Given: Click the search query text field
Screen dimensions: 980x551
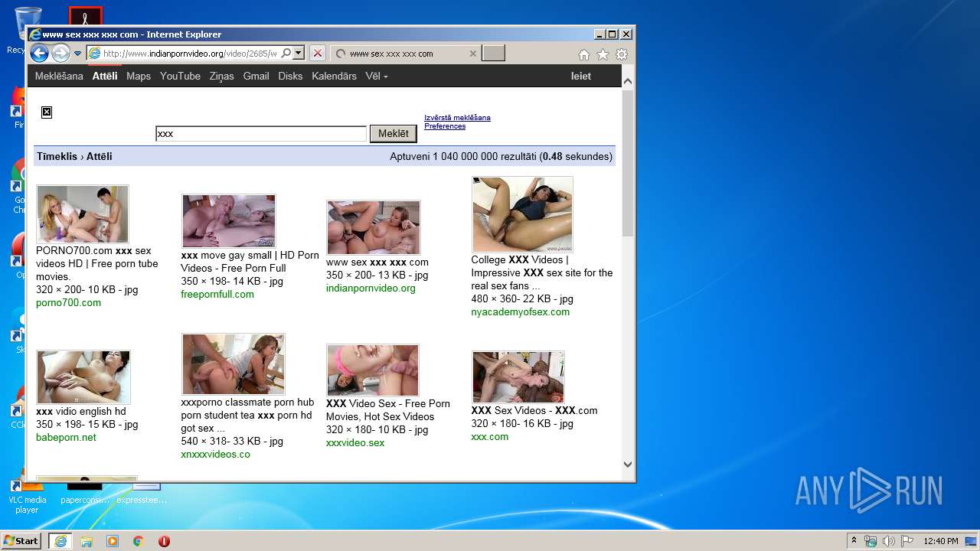Looking at the screenshot, I should click(261, 134).
